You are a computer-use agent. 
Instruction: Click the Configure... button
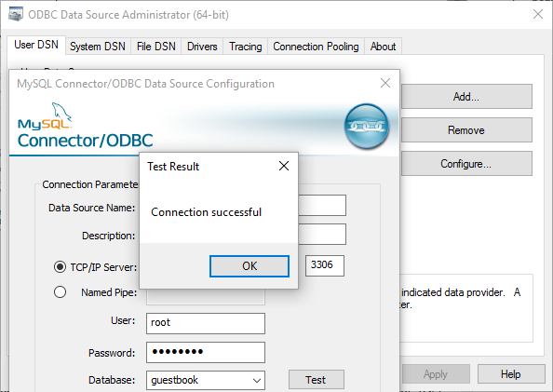click(466, 164)
